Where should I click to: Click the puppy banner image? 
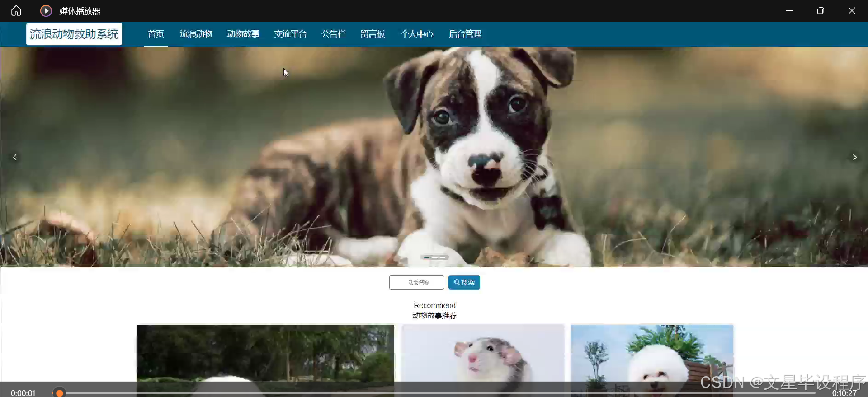(x=434, y=157)
